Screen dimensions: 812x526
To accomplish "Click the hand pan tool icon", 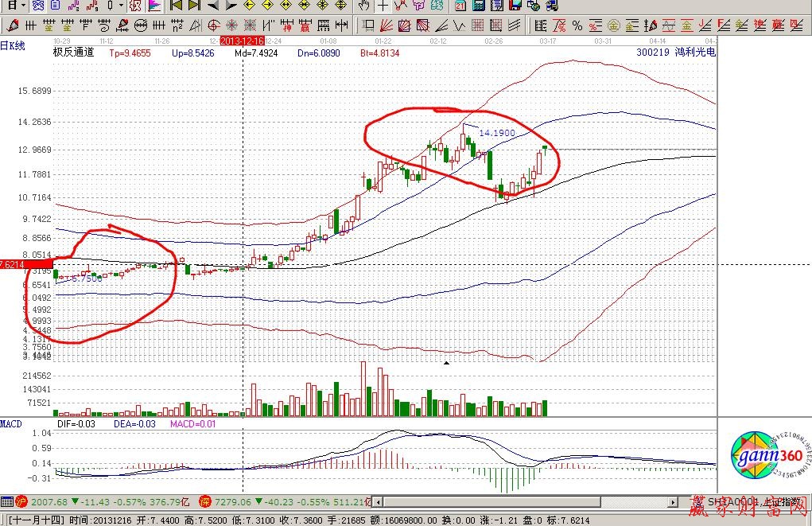I will (364, 6).
